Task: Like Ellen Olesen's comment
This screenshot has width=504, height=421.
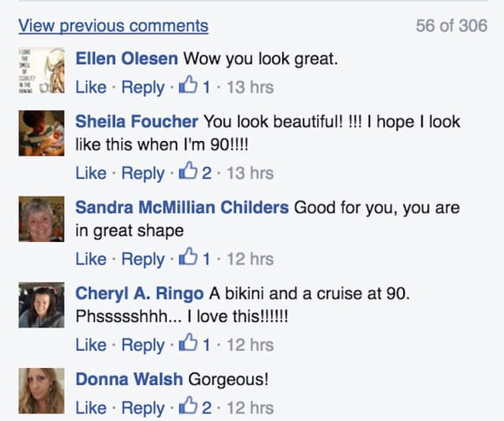Action: [91, 87]
